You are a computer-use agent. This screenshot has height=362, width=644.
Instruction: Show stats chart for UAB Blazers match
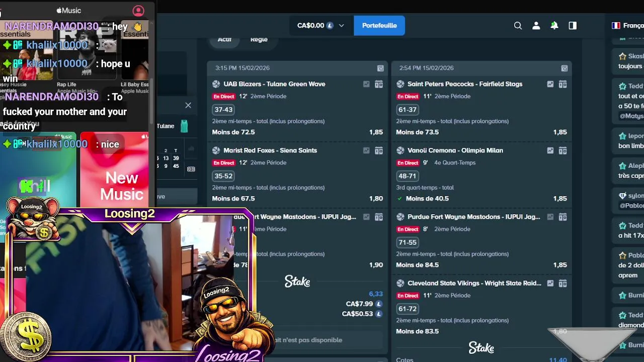point(366,84)
